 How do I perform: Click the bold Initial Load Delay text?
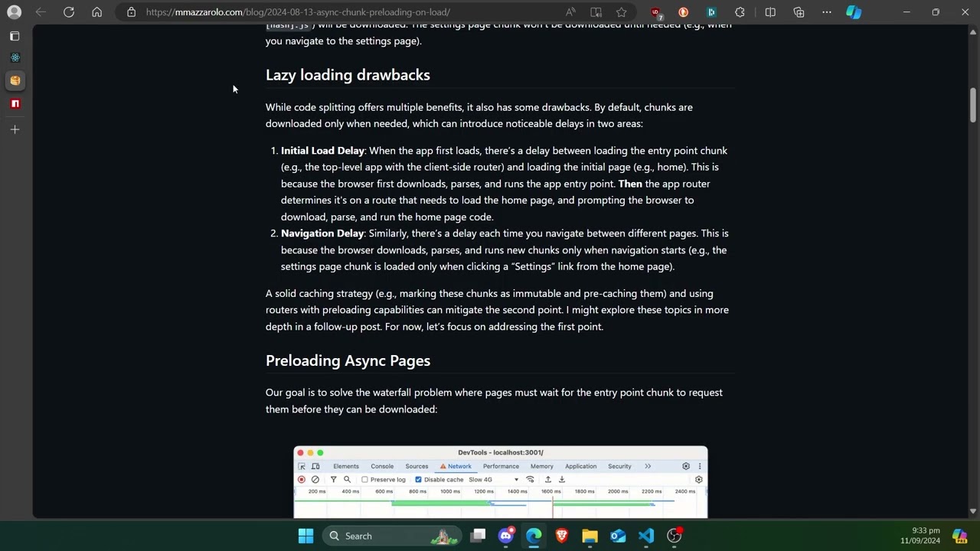click(x=322, y=151)
